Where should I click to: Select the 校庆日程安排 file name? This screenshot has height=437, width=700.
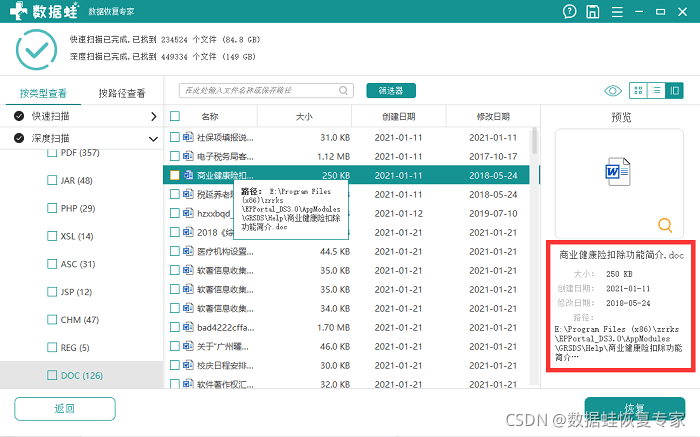pos(225,365)
